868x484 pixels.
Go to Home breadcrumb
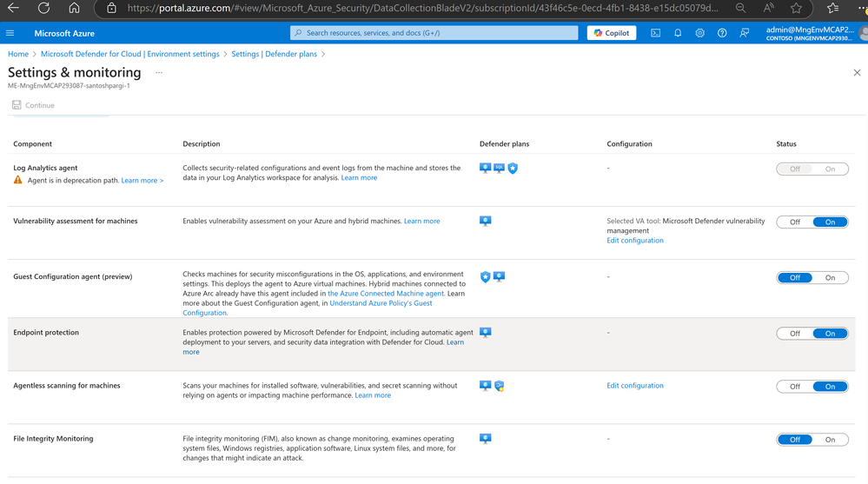point(18,54)
